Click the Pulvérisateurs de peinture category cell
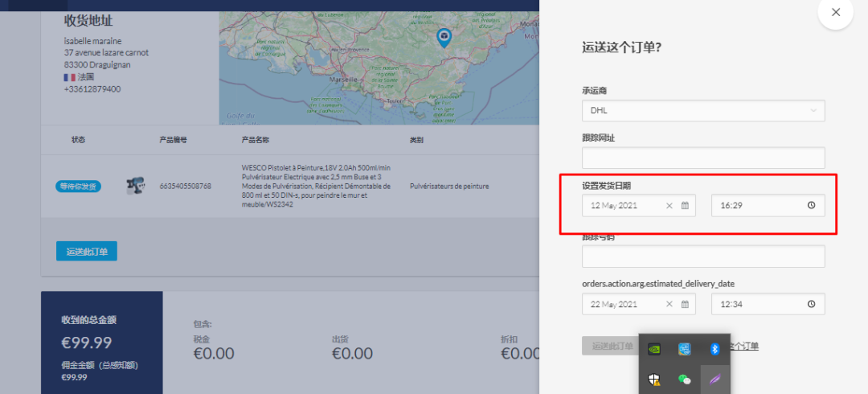The image size is (868, 394). coord(449,187)
